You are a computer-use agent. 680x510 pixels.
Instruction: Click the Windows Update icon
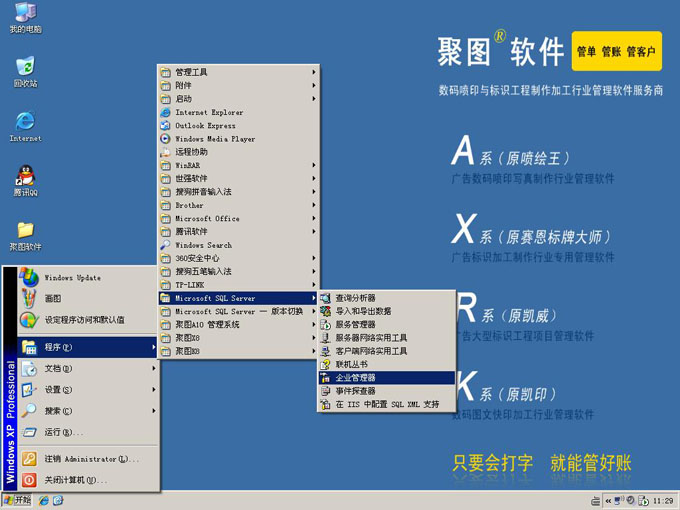point(29,278)
